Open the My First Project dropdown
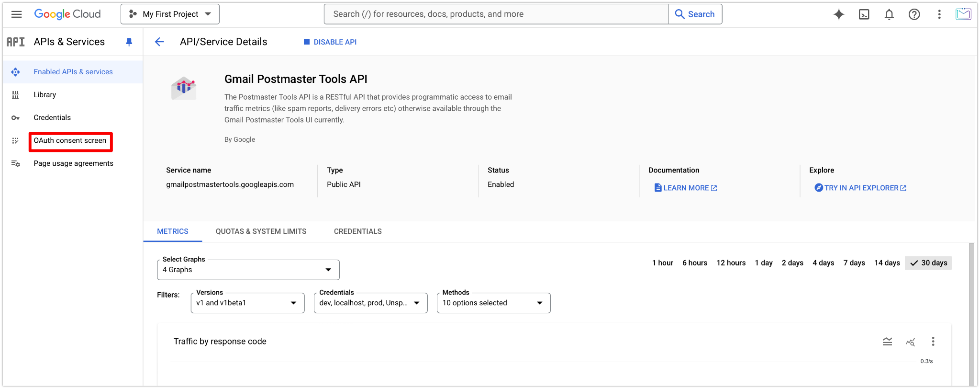 point(170,14)
